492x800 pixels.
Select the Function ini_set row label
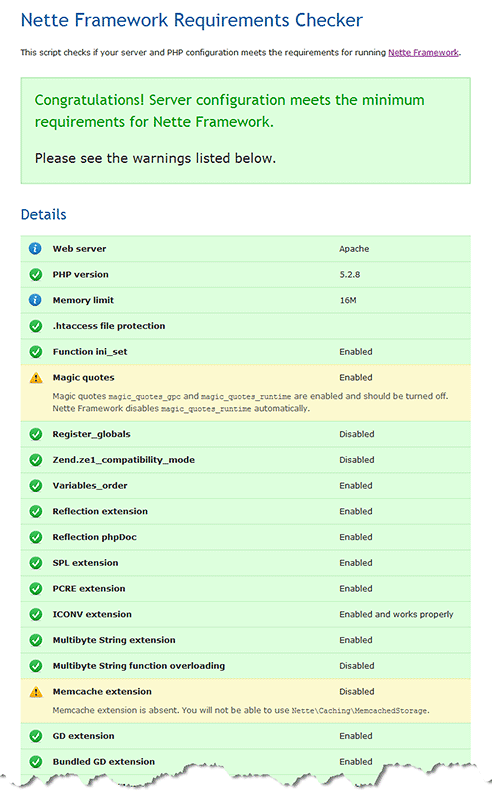click(90, 352)
